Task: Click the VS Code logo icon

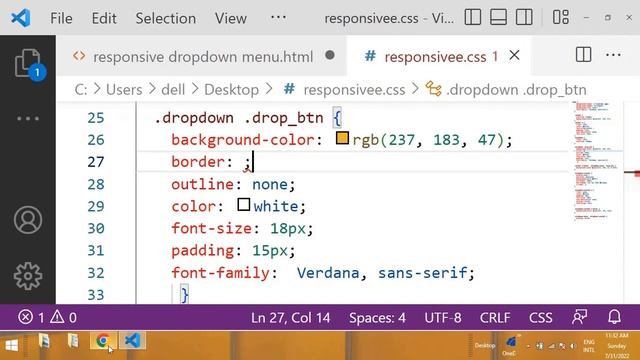Action: pyautogui.click(x=20, y=18)
